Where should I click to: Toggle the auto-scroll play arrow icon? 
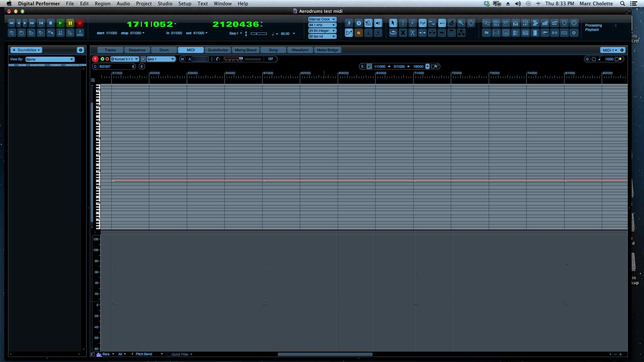pos(349,33)
